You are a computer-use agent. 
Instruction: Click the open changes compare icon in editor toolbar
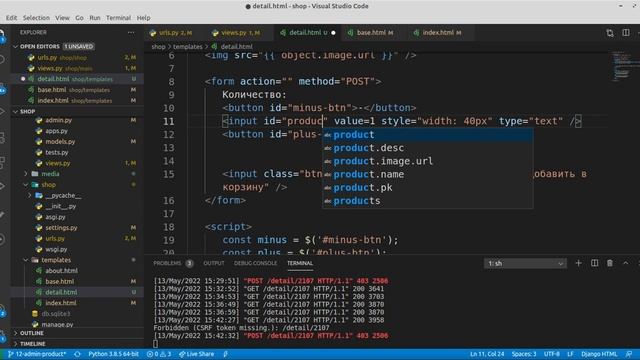coord(610,33)
